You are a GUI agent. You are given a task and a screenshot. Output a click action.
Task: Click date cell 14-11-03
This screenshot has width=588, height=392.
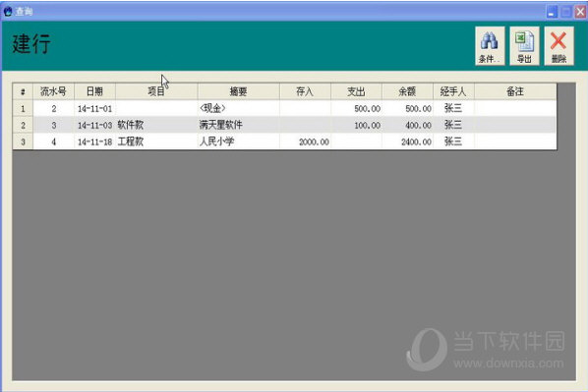click(94, 125)
